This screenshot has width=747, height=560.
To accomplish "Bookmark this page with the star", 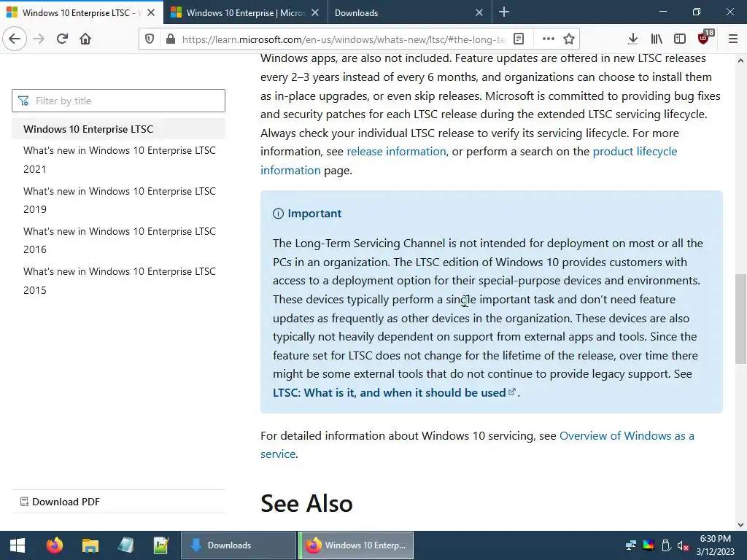I will [569, 39].
